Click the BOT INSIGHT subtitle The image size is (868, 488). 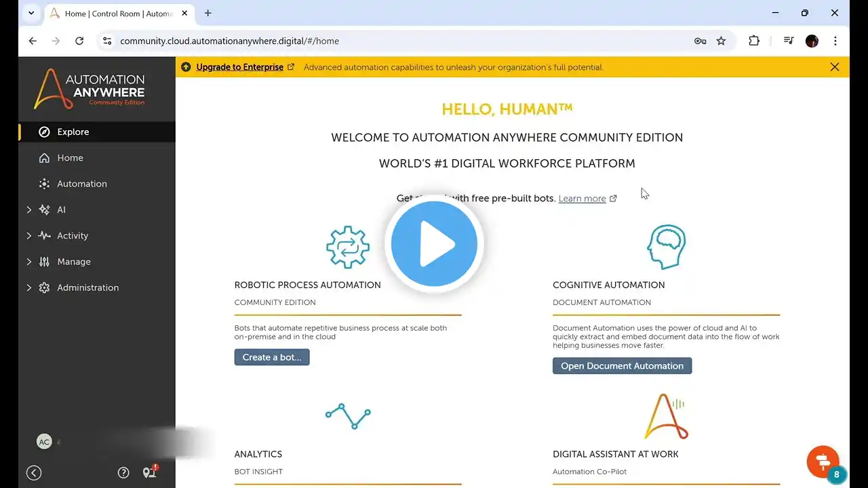[258, 472]
